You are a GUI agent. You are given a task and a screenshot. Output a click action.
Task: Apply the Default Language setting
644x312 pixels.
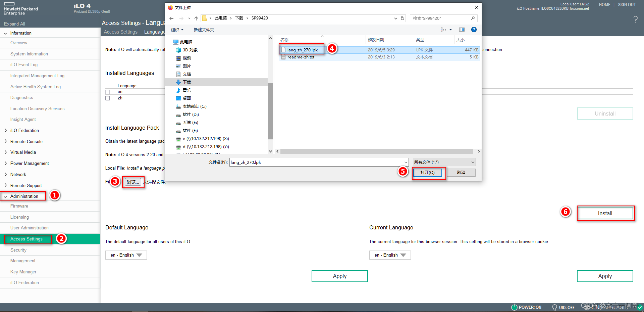(340, 276)
